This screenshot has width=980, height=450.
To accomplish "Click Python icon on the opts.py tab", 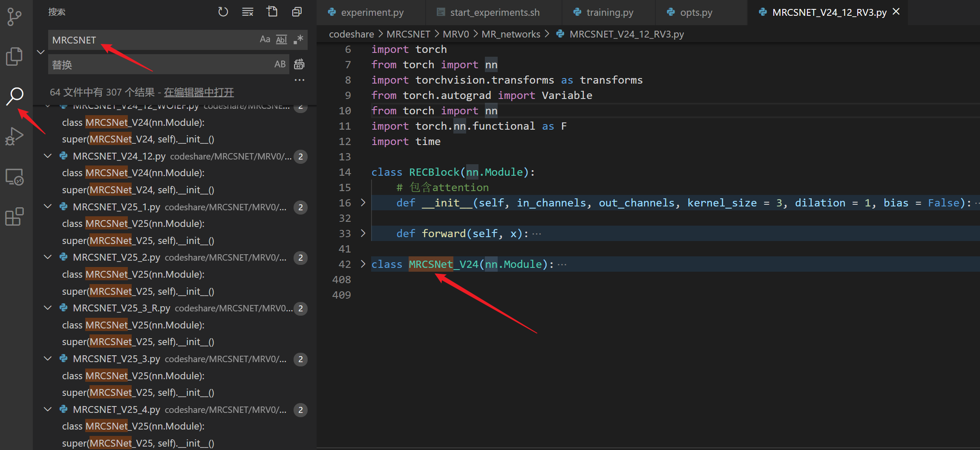I will pyautogui.click(x=671, y=12).
